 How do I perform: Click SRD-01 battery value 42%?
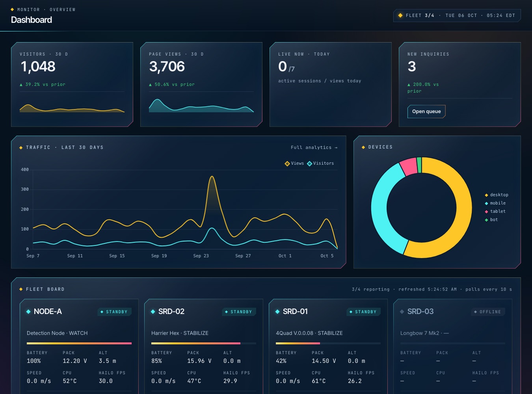tap(281, 361)
